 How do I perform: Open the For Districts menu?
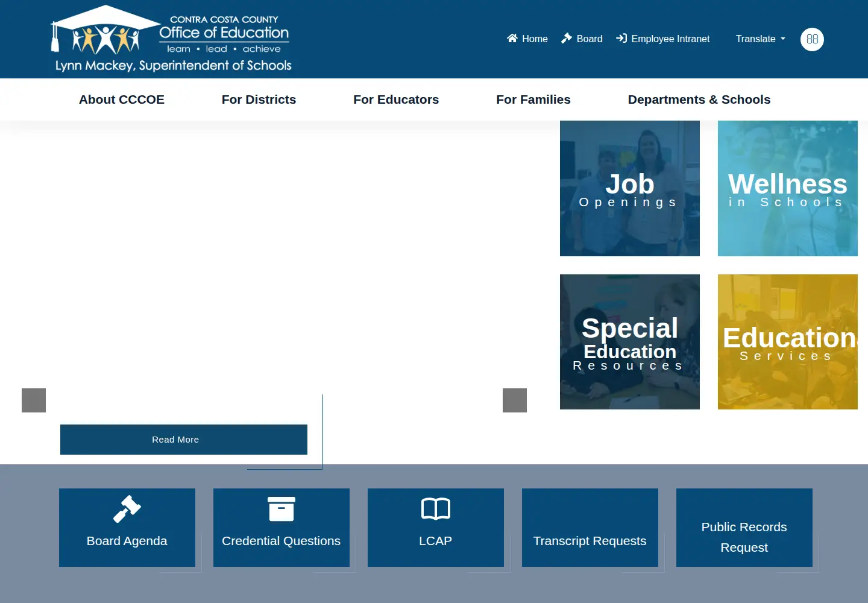(x=259, y=99)
